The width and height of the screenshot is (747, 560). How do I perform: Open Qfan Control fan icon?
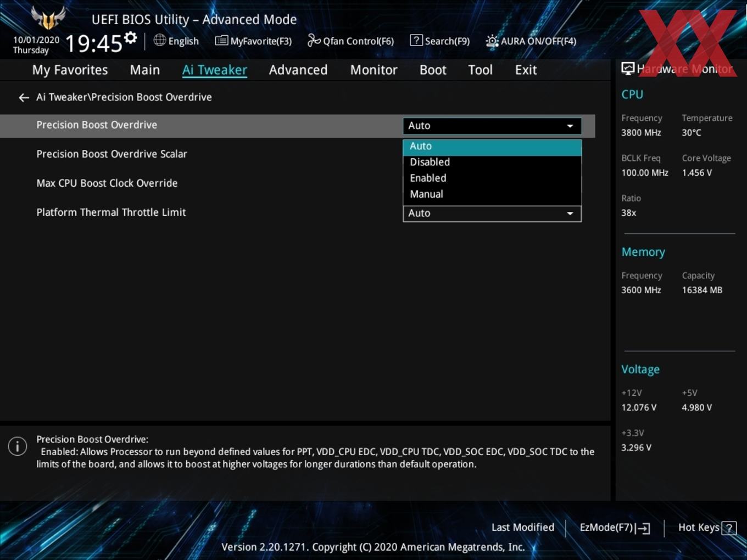click(314, 40)
